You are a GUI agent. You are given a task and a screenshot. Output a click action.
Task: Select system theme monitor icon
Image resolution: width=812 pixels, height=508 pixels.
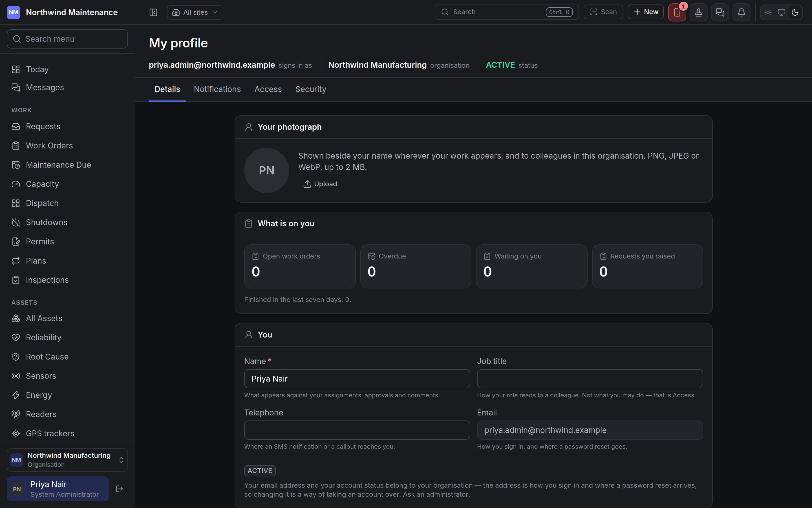pos(782,12)
